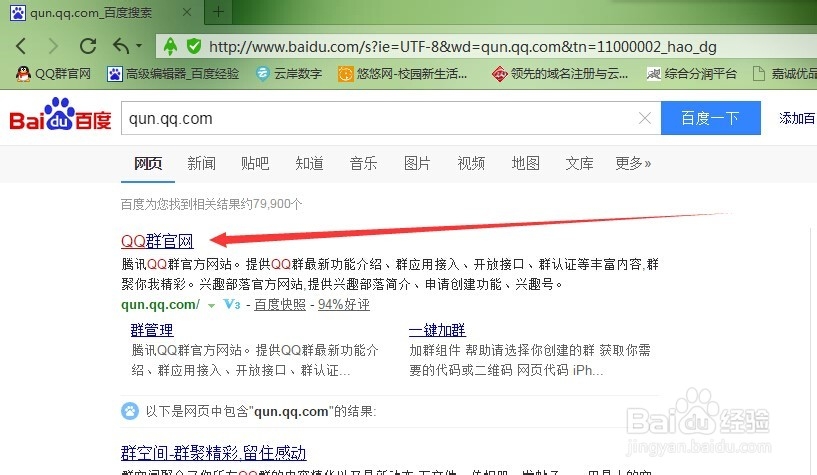Screen dimensions: 817x475
Task: Click the 百度一下 search button
Action: pos(711,118)
